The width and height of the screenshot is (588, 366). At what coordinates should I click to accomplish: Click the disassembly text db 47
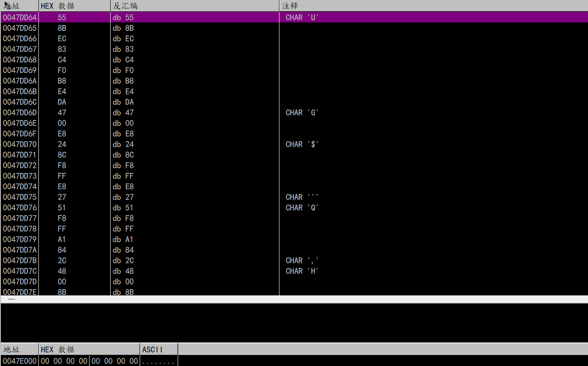123,112
